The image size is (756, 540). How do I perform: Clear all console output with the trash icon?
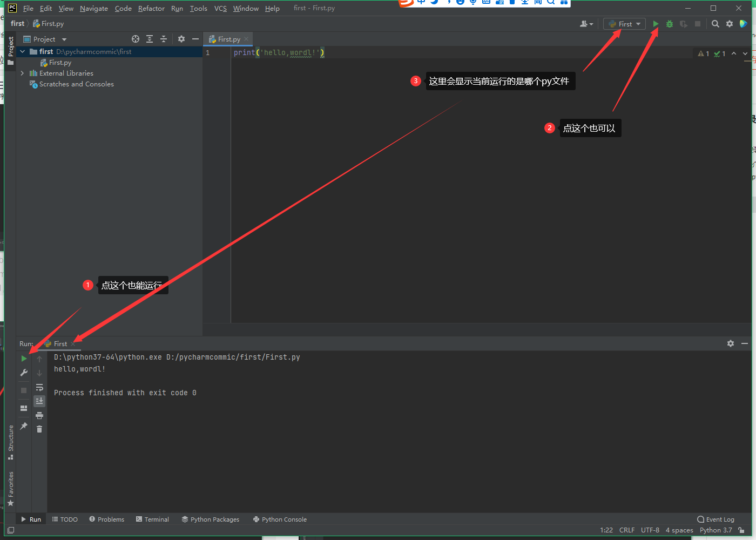click(39, 429)
